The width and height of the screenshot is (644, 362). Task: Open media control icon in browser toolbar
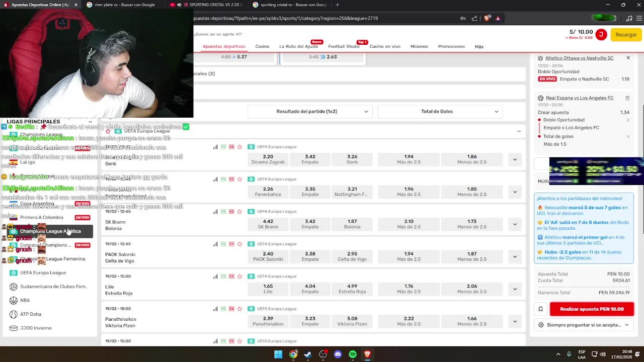pos(629,18)
